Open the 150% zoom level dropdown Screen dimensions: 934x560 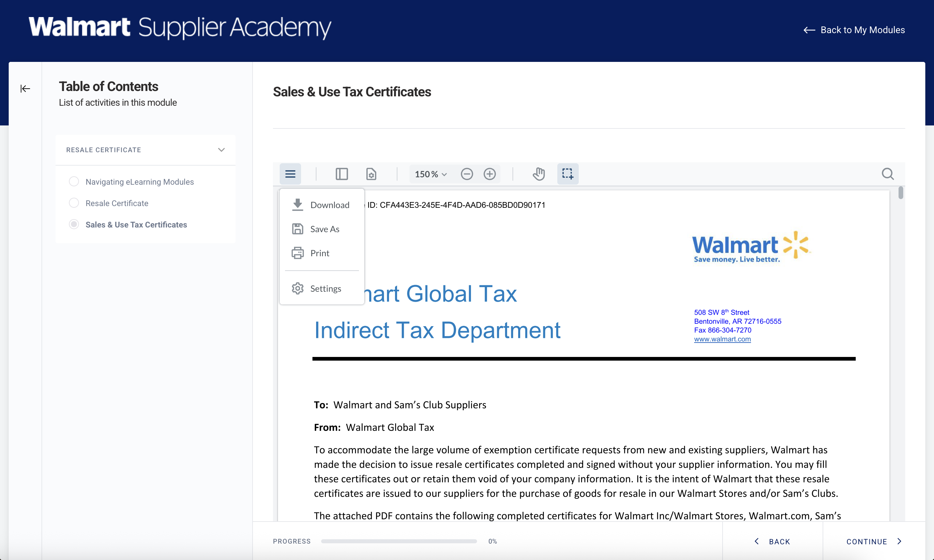431,174
